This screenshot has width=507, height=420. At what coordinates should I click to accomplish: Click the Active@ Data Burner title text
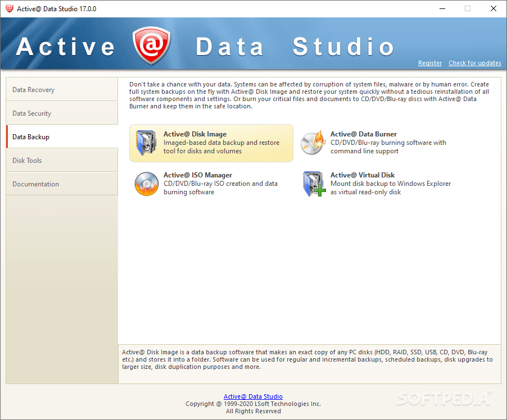point(364,134)
